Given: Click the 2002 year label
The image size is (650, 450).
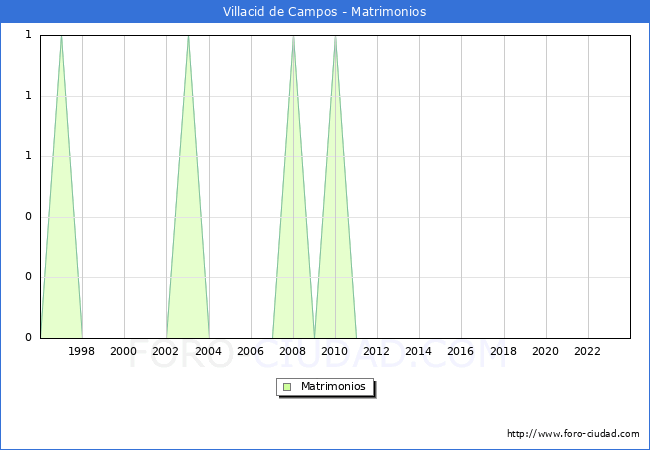Looking at the screenshot, I should [x=166, y=351].
